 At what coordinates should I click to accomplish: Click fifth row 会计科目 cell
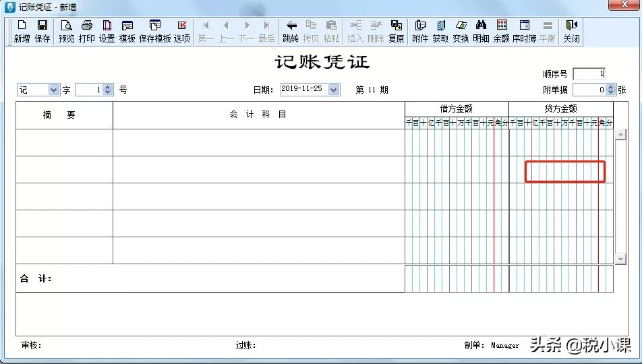(259, 251)
